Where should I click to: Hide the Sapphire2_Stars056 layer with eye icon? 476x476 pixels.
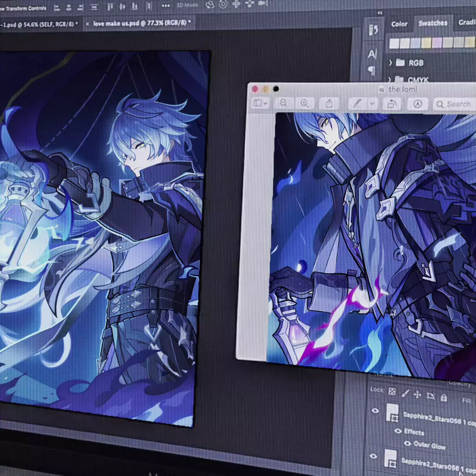click(x=373, y=456)
